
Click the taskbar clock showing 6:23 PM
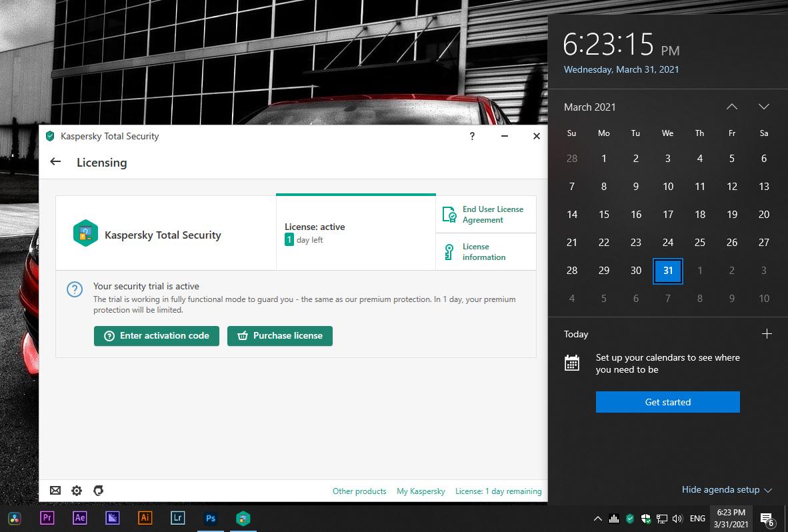tap(731, 519)
